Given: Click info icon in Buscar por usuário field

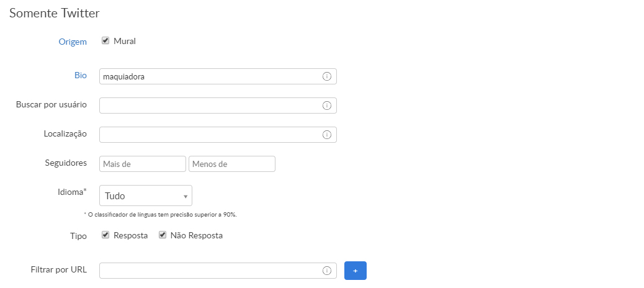Looking at the screenshot, I should tap(327, 106).
